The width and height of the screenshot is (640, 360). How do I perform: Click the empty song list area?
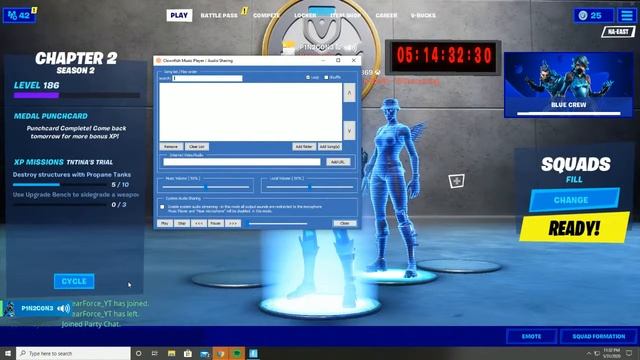[x=251, y=112]
